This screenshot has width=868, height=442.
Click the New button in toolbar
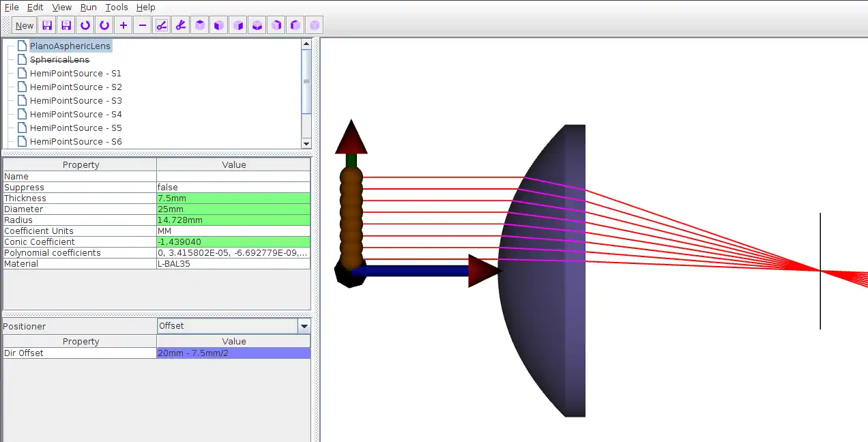pyautogui.click(x=25, y=25)
